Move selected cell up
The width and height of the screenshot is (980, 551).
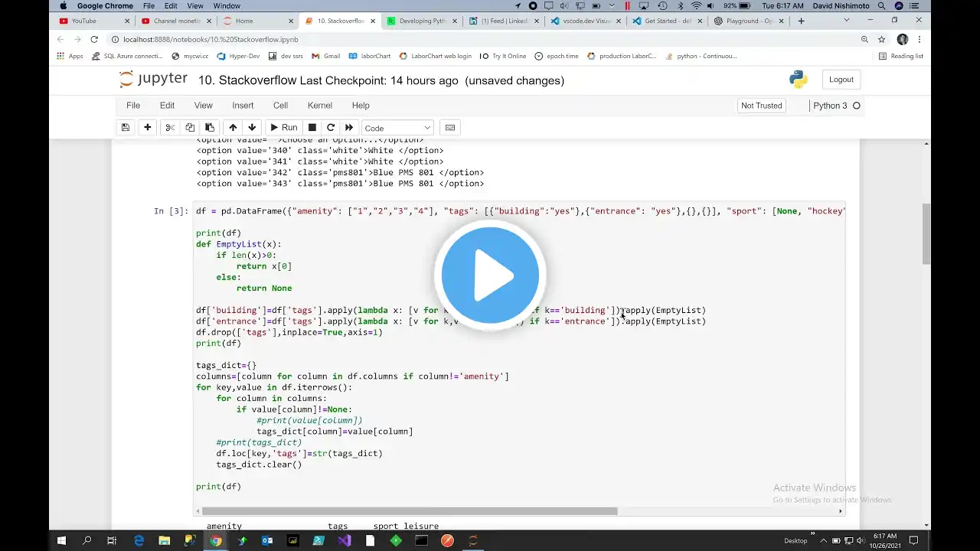(x=233, y=128)
